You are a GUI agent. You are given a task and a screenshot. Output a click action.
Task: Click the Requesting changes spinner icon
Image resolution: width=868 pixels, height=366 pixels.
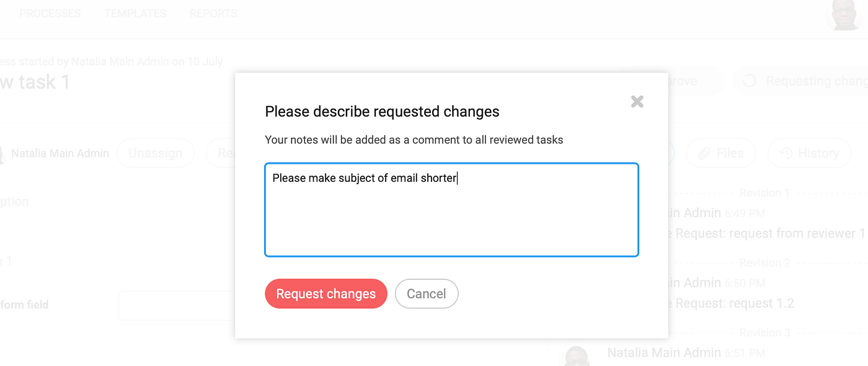point(749,81)
